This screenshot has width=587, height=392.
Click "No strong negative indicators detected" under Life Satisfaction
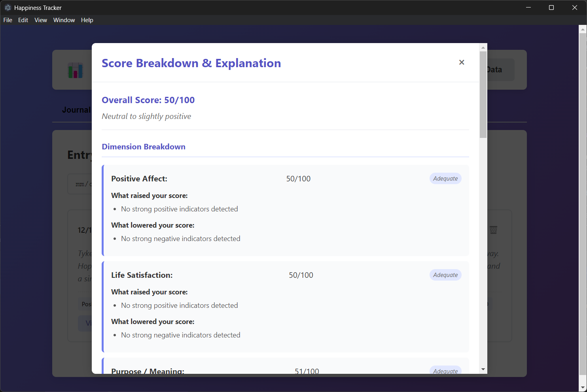pyautogui.click(x=181, y=335)
